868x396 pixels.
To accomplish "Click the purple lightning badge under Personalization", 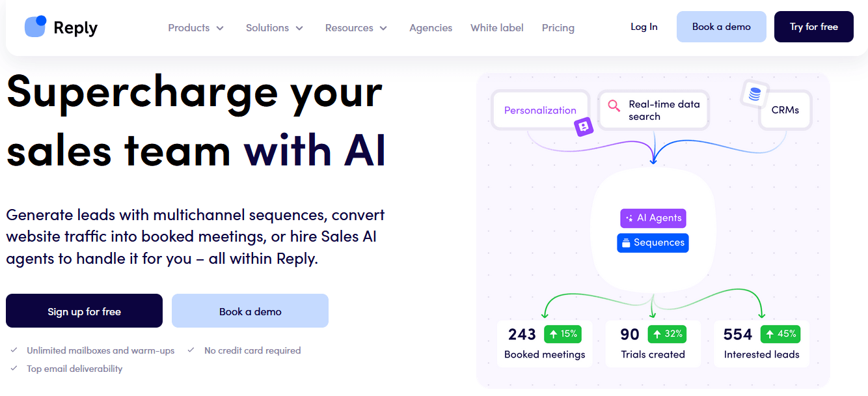I will click(584, 127).
